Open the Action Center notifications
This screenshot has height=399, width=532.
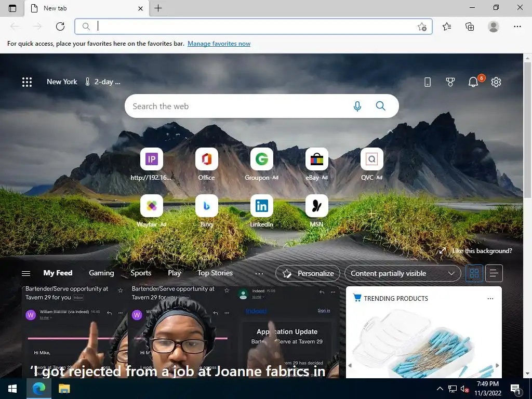click(x=516, y=389)
